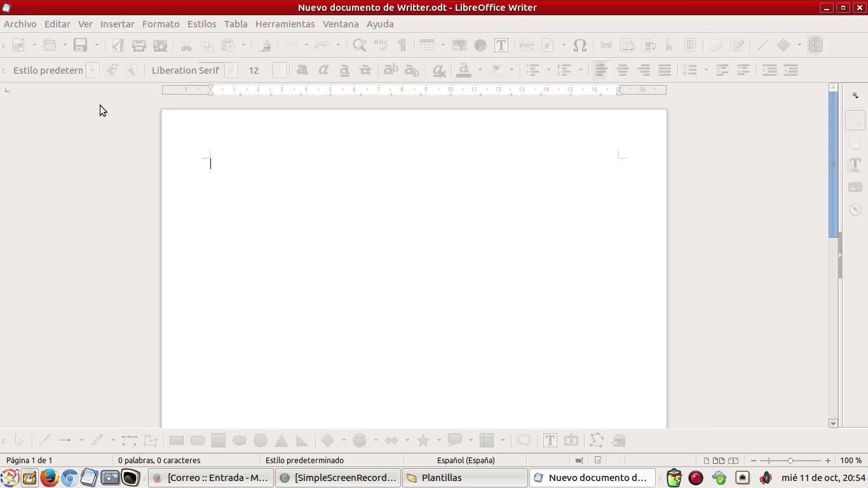
Task: Expand the font name dropdown
Action: click(231, 70)
